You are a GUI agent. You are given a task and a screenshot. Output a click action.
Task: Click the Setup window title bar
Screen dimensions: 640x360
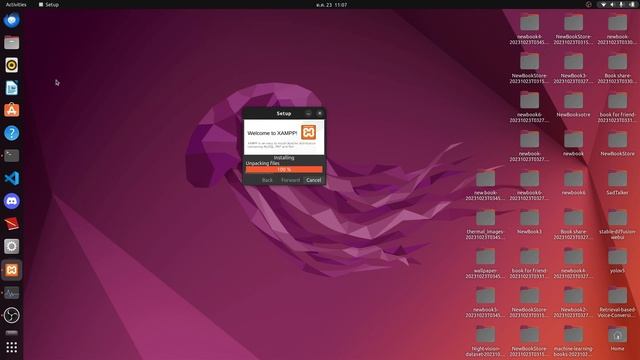284,113
